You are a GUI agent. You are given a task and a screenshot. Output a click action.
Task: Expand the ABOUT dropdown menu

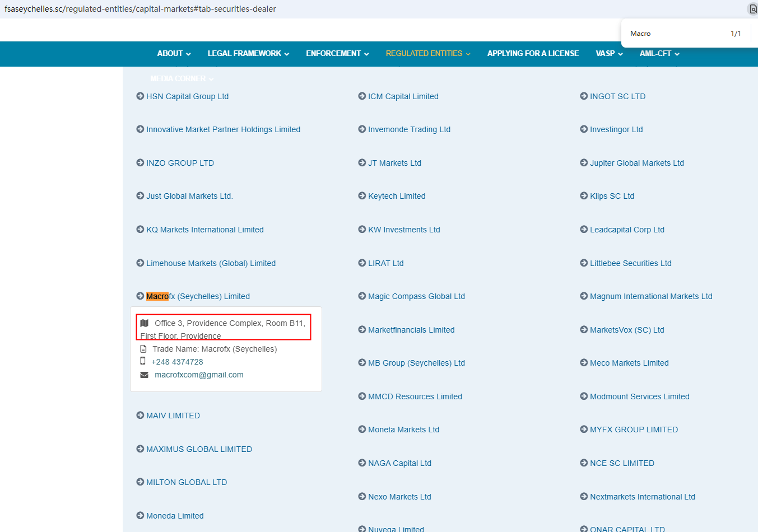[x=174, y=54]
